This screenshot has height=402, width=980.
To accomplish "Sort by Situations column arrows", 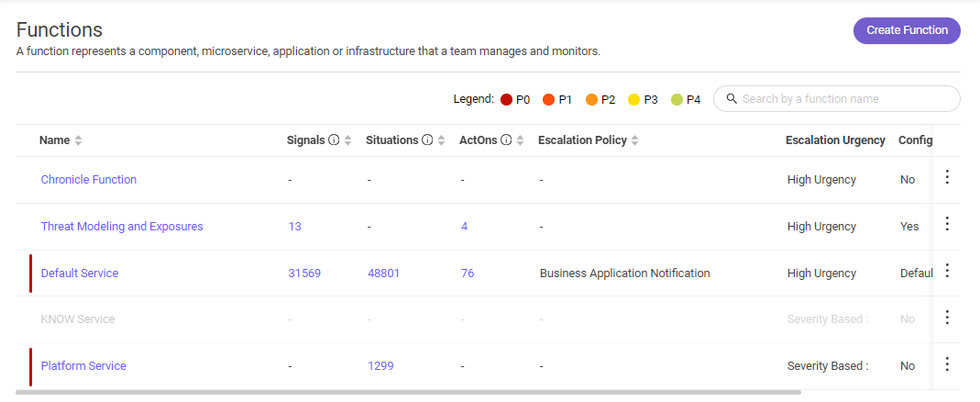I will (x=441, y=141).
